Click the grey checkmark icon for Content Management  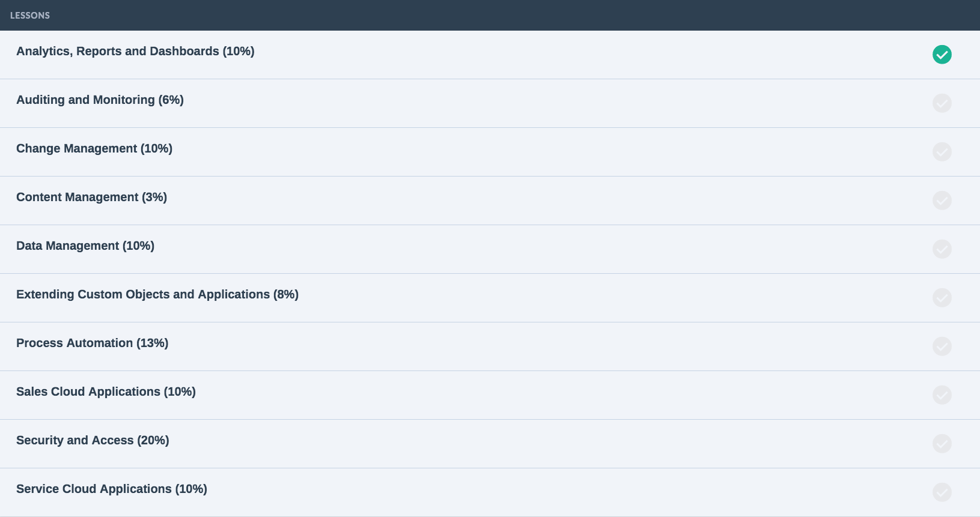click(942, 201)
